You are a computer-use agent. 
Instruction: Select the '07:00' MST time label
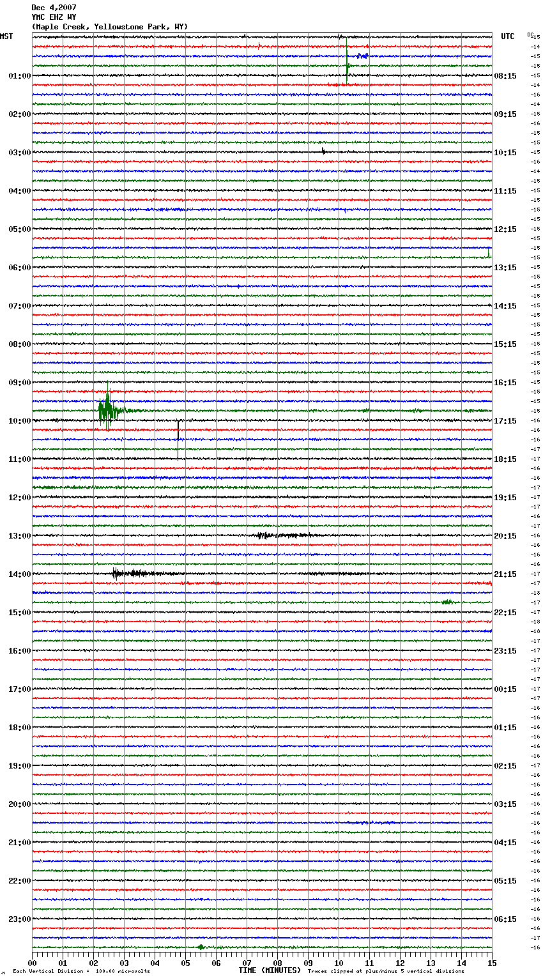tap(20, 306)
